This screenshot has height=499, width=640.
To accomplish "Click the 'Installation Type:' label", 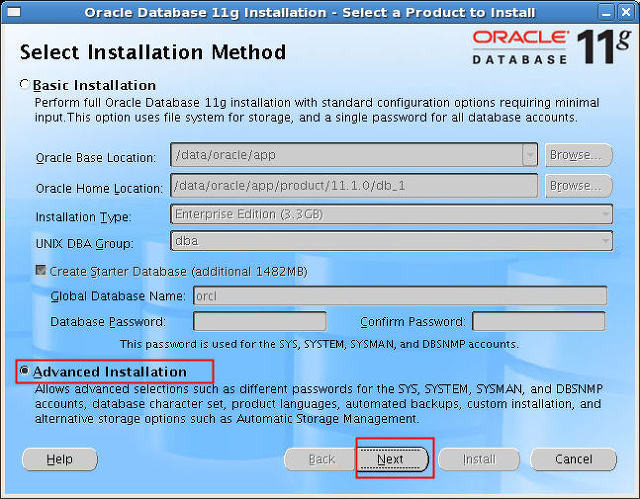I will (x=83, y=217).
